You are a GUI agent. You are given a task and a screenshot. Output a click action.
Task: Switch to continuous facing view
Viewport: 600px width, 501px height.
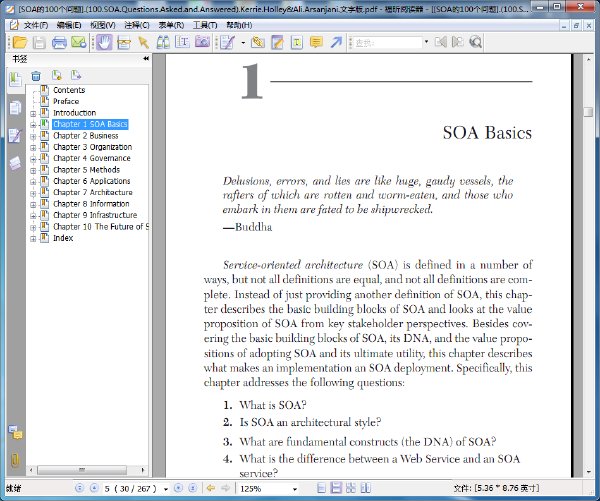coord(351,488)
